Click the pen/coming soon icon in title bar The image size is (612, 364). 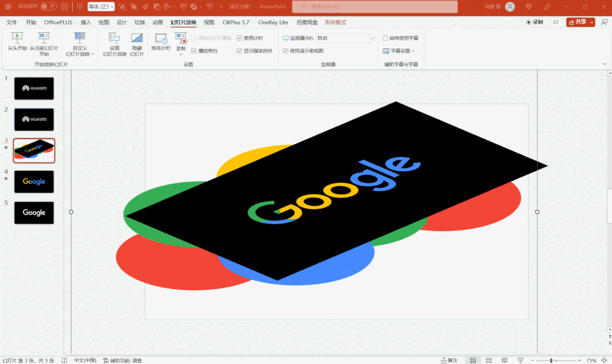pos(547,7)
